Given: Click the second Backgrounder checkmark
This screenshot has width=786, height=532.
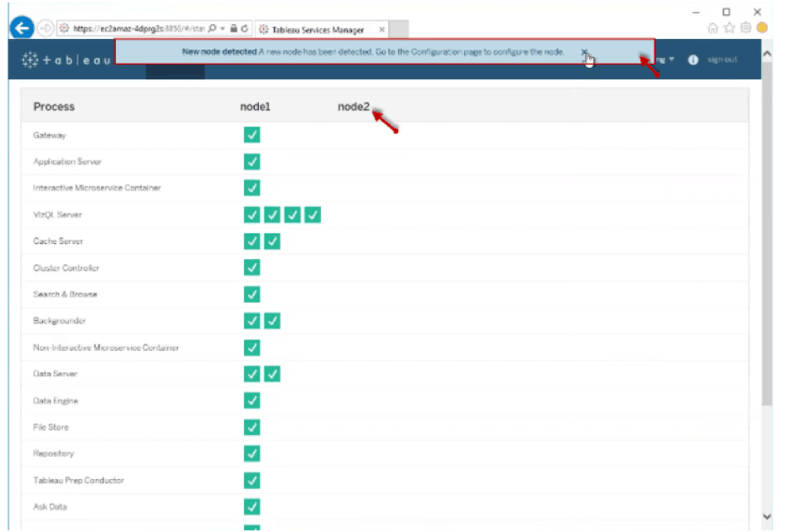Looking at the screenshot, I should [272, 321].
